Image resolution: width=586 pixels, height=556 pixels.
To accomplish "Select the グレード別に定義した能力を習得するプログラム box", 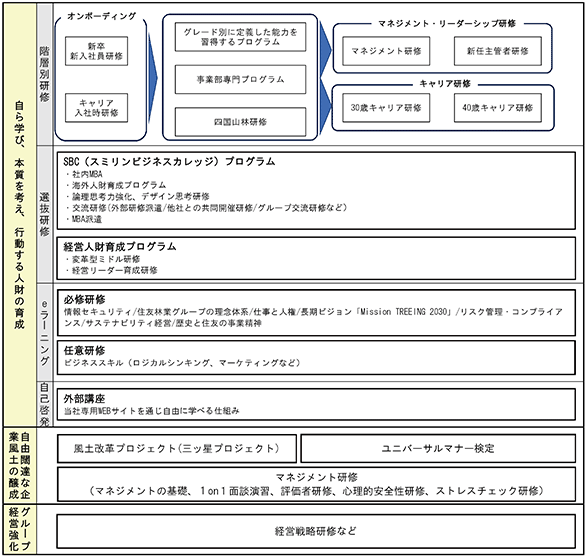I will click(x=240, y=37).
